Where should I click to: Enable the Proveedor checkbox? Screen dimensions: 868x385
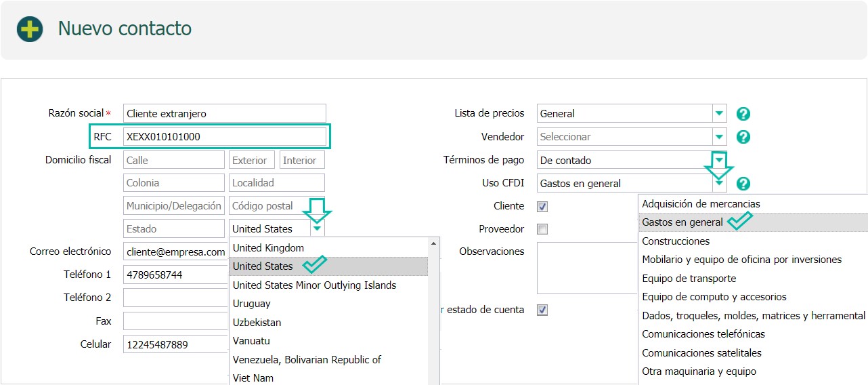[542, 229]
